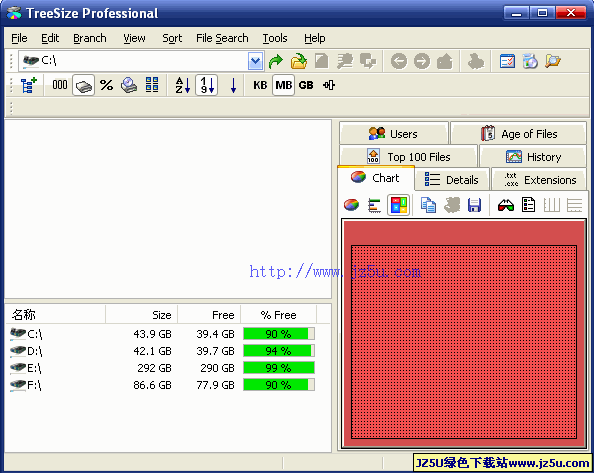The width and height of the screenshot is (594, 473).
Task: Select drive E:\ in the drive list
Action: (34, 368)
